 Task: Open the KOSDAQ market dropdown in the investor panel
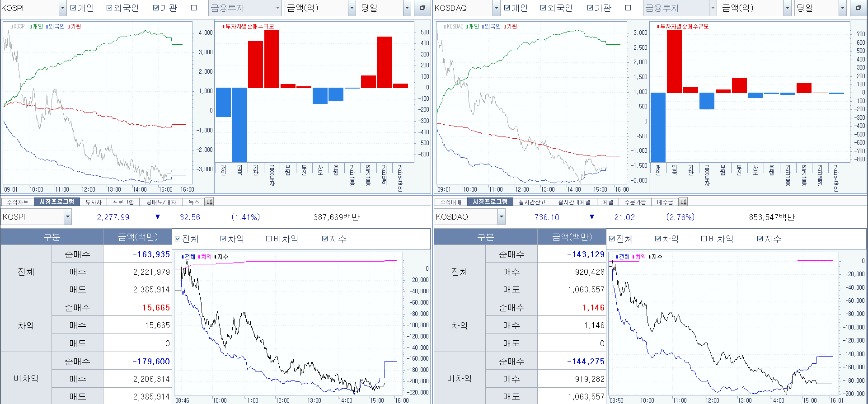[496, 8]
